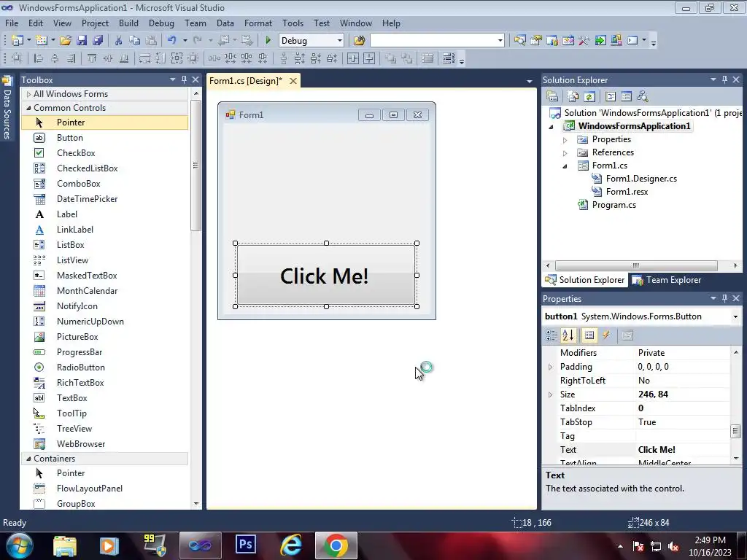
Task: Toggle Alphabetical sort in Properties
Action: 568,335
